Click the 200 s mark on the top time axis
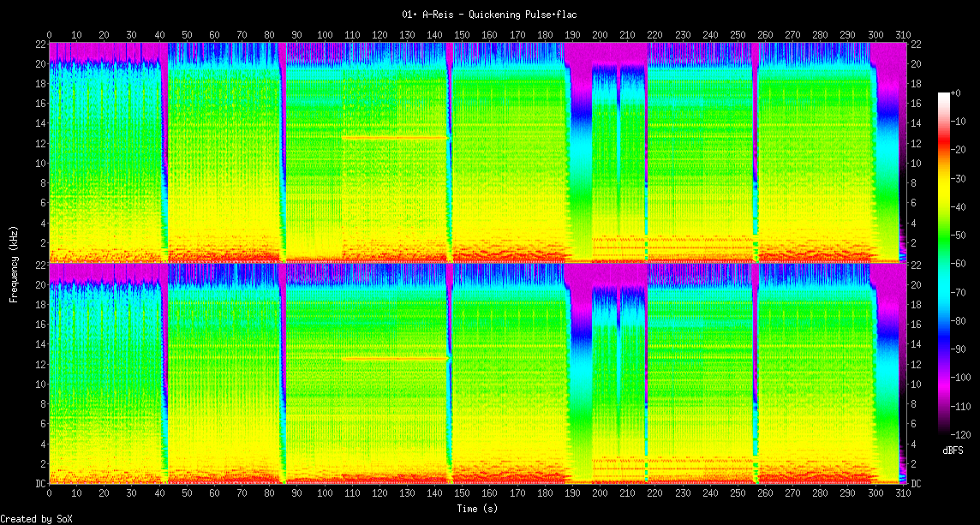980x525 pixels. [600, 34]
